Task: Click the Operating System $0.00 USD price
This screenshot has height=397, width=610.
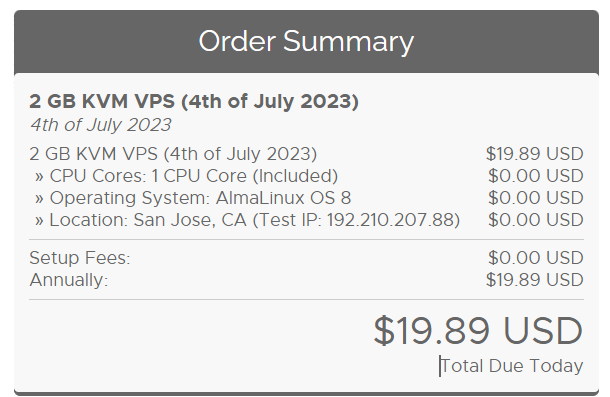Action: tap(536, 198)
